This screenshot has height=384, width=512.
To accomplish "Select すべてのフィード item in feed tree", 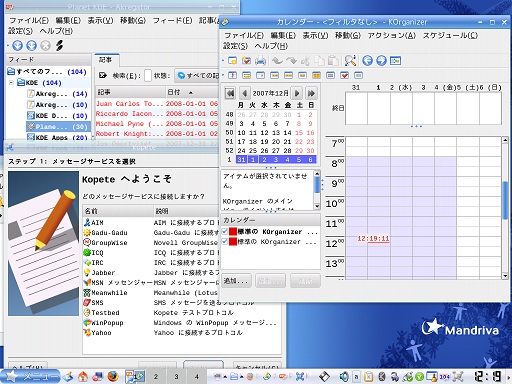I will [x=47, y=71].
